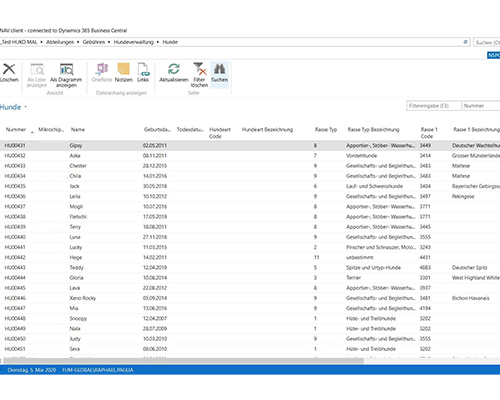Viewport: 500px width, 400px height.
Task: Click the Hunde breadcrumb item
Action: 170,42
